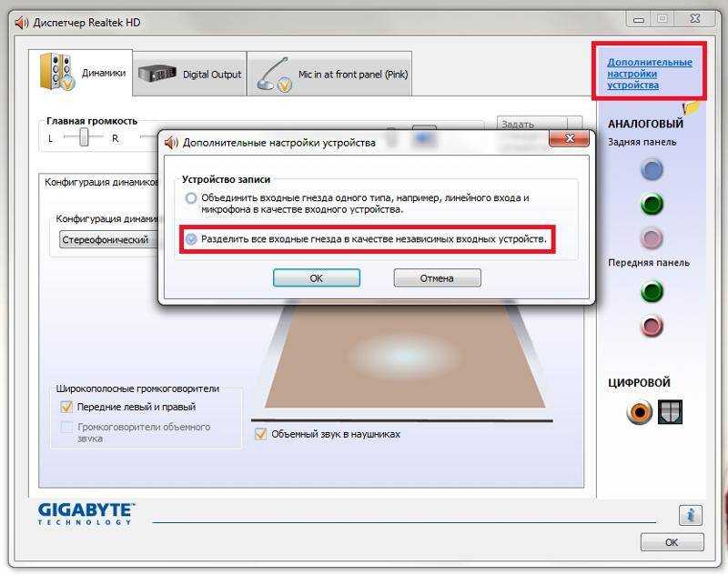The image size is (728, 575).
Task: Minimize the Realtek HD manager window
Action: [639, 19]
